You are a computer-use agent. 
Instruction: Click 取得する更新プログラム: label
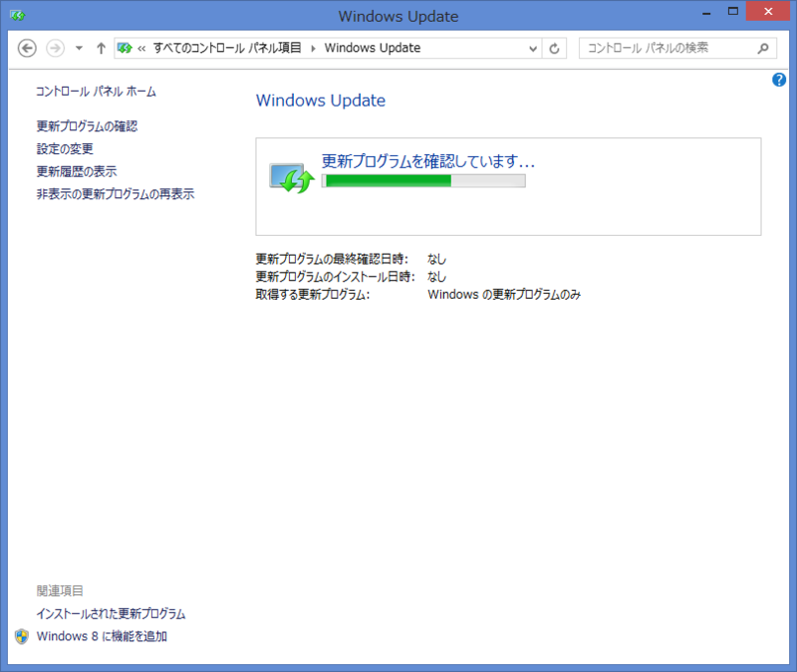313,295
